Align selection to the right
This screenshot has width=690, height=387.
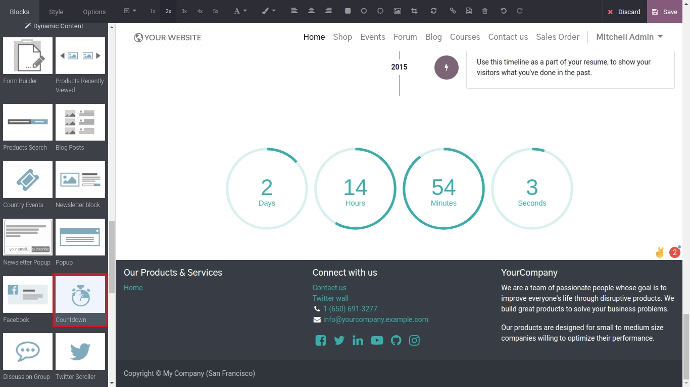328,11
